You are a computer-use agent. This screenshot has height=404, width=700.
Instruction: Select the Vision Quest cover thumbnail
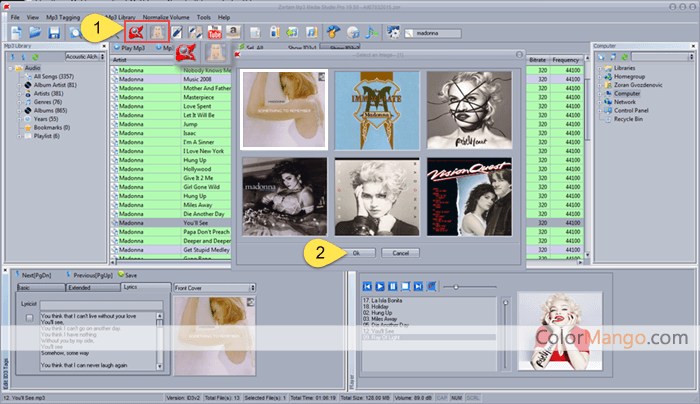point(469,196)
